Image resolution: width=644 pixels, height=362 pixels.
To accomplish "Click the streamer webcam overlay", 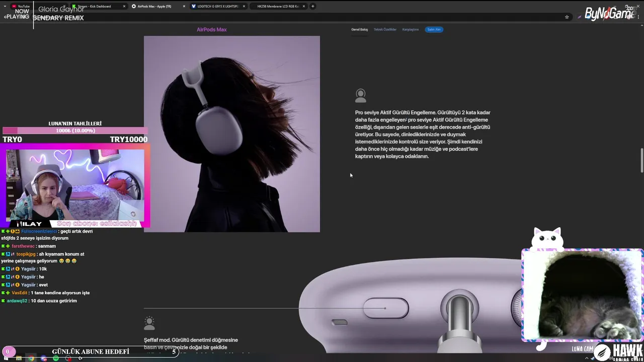I will (75, 186).
